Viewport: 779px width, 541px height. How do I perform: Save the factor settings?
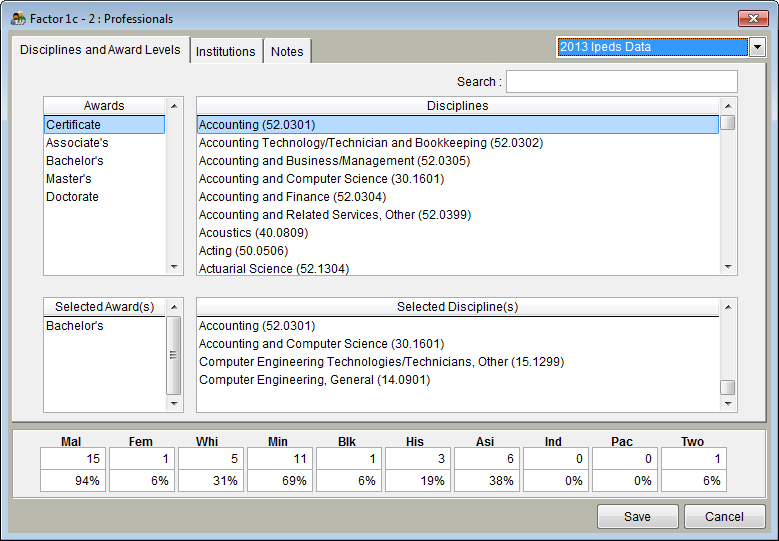pyautogui.click(x=637, y=517)
